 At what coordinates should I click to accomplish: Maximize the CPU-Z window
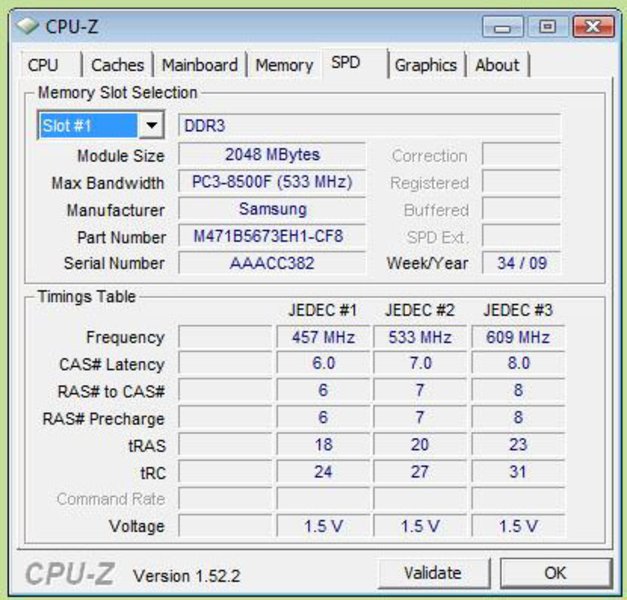pyautogui.click(x=547, y=27)
